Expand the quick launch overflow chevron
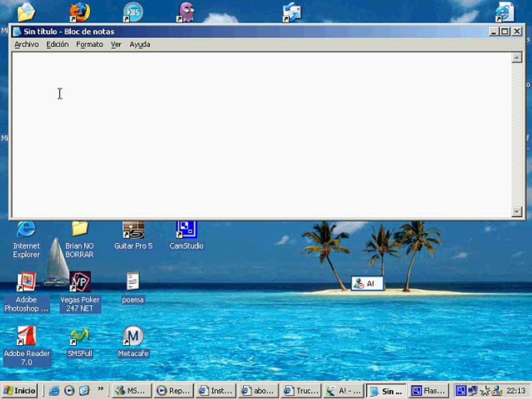This screenshot has height=399, width=532. tap(100, 389)
